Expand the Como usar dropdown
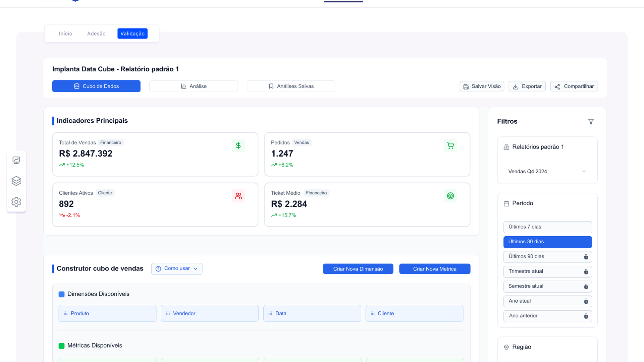Viewport: 644px width, 362px height. click(x=177, y=269)
